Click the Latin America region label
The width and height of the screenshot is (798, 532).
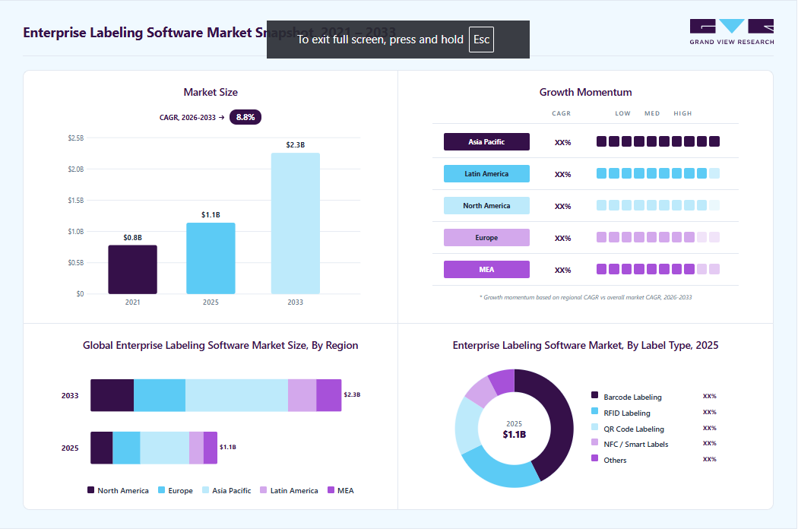[486, 173]
